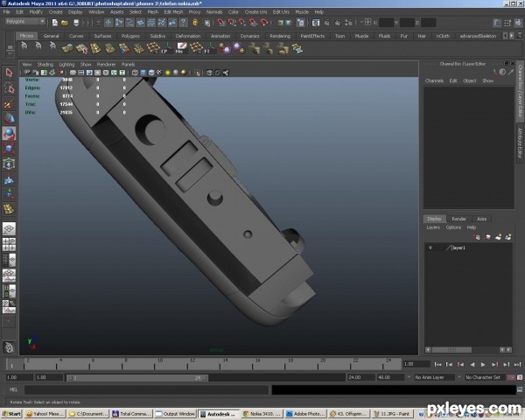Click the New Scene icon
The height and width of the screenshot is (420, 525).
(x=54, y=23)
